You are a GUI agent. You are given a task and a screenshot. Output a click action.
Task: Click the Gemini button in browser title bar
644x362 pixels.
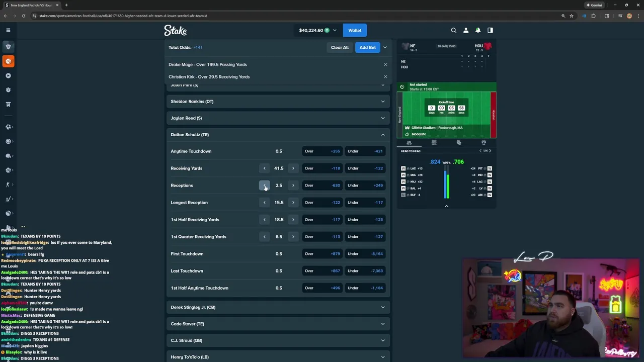(x=594, y=5)
